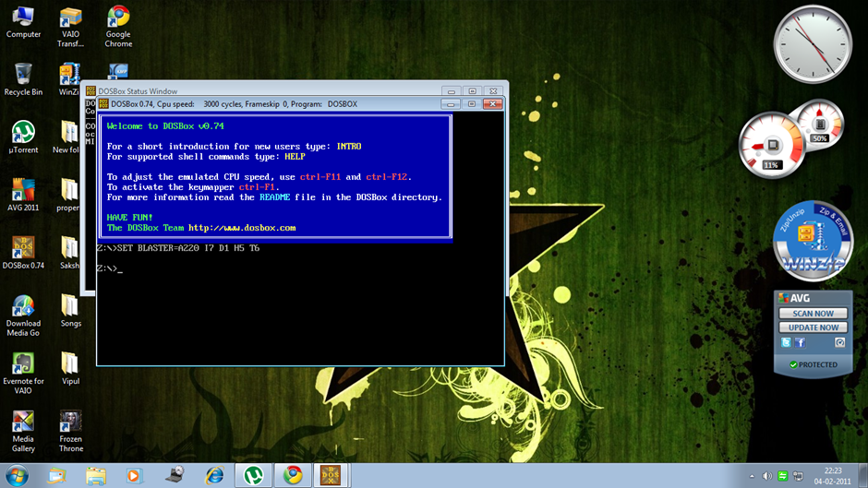The width and height of the screenshot is (868, 488).
Task: Launch Windows Media Player from taskbar
Action: (x=133, y=476)
